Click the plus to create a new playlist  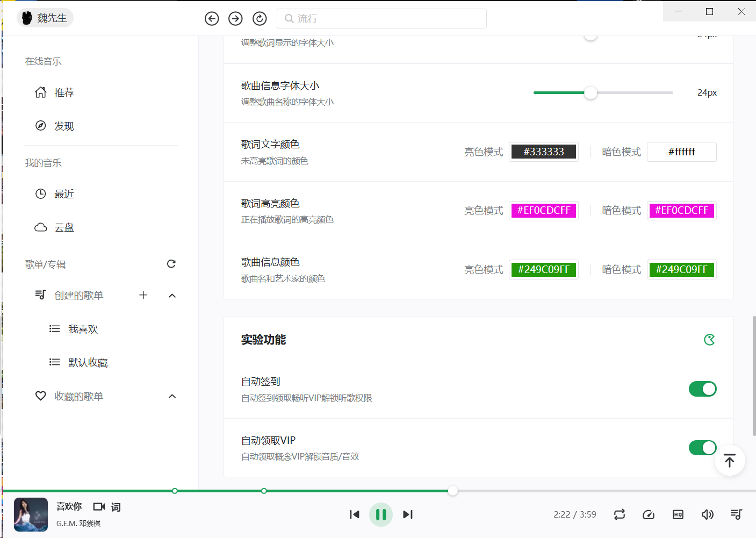pyautogui.click(x=143, y=295)
